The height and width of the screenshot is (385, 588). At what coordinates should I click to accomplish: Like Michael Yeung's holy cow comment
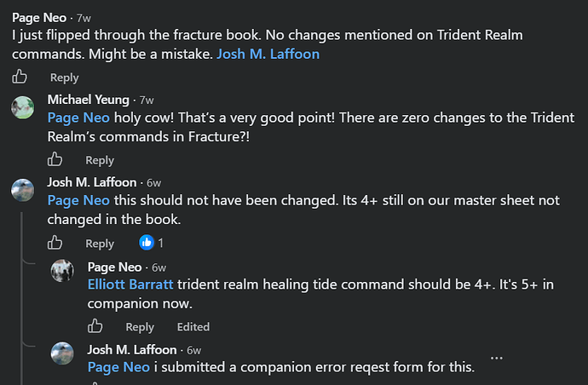coord(55,159)
